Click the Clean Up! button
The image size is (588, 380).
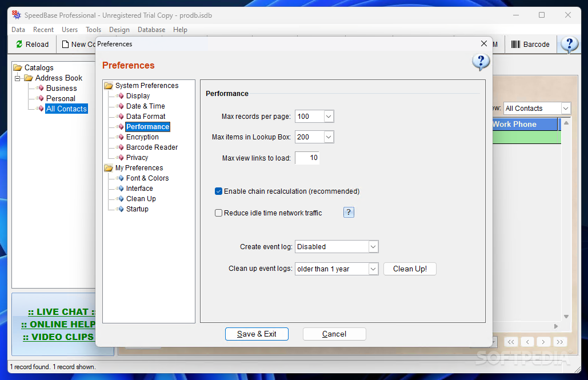tap(410, 269)
